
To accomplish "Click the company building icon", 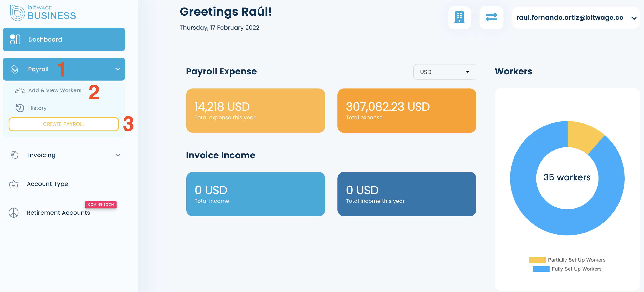I will click(x=459, y=18).
